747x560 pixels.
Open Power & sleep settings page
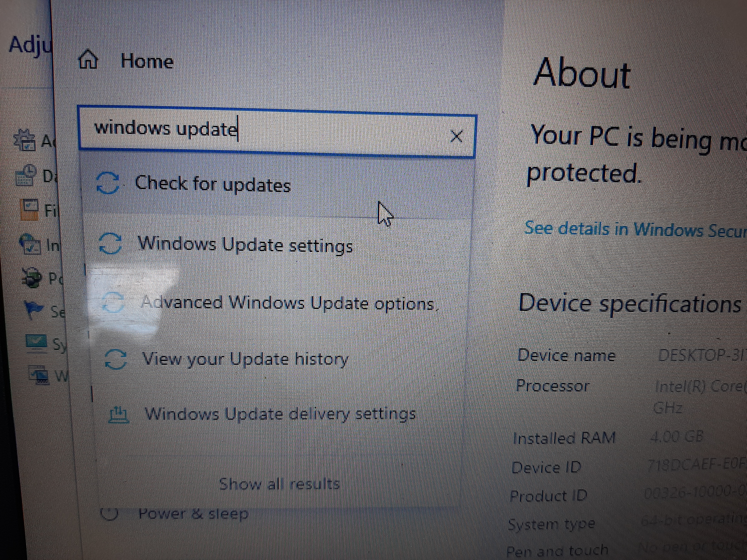[193, 513]
